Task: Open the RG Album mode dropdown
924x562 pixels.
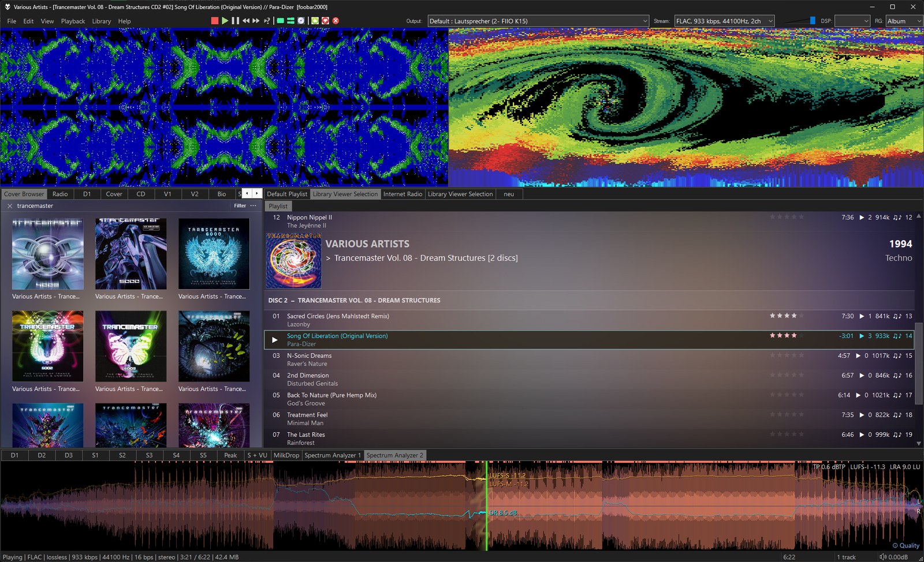Action: point(904,21)
